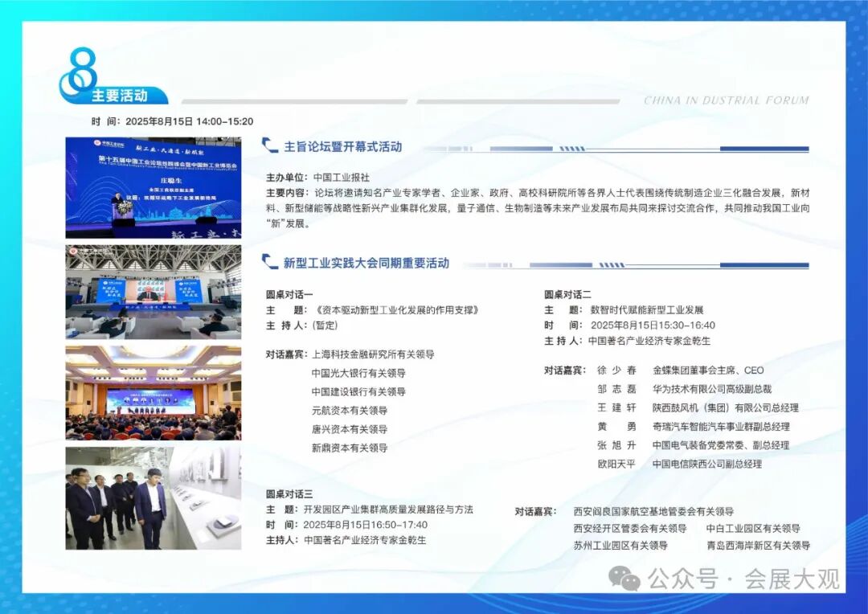Click the 主办单位: 中国工业报社 line
868x614 pixels.
coord(317,177)
